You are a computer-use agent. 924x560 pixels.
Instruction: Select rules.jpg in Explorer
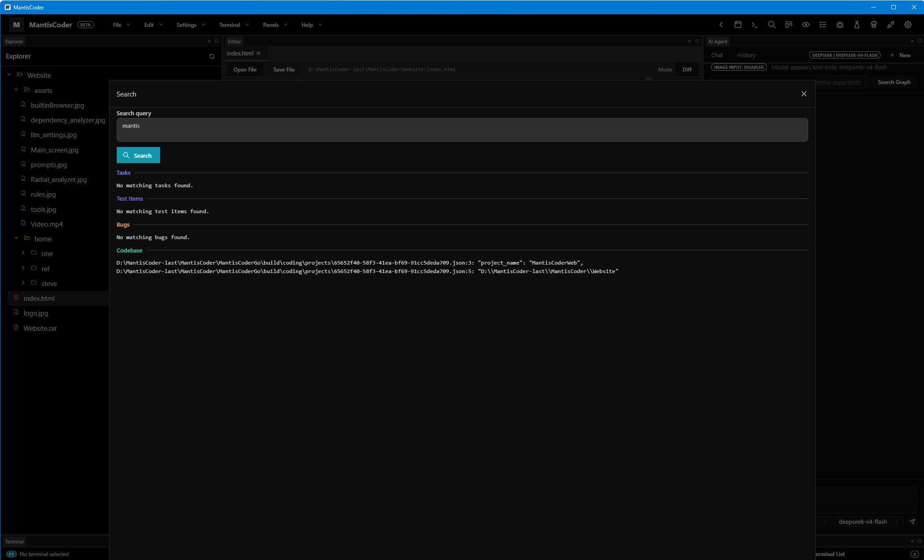point(43,194)
